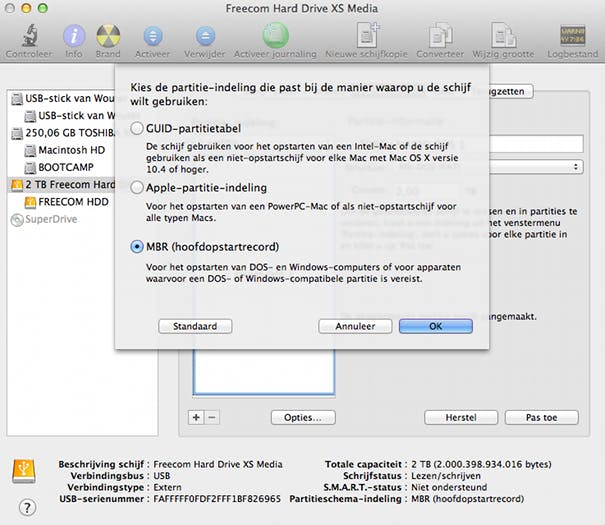
Task: Click the Activeer toolbar icon
Action: point(153,36)
